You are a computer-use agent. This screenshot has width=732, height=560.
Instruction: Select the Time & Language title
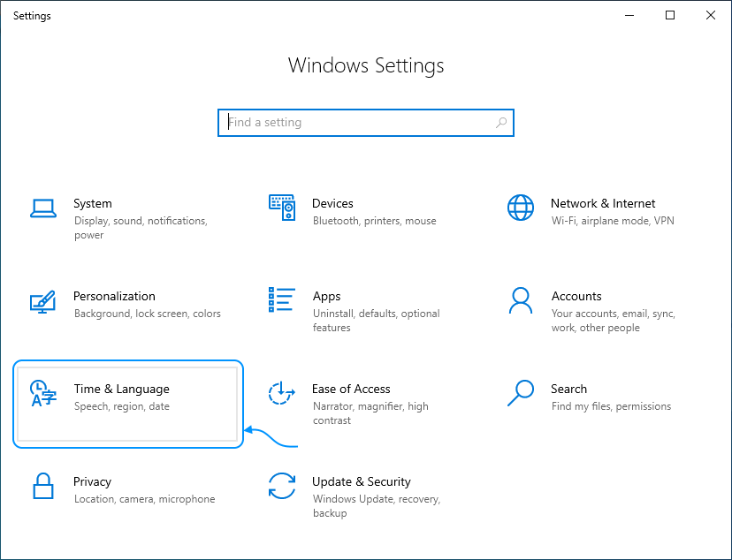tap(121, 390)
